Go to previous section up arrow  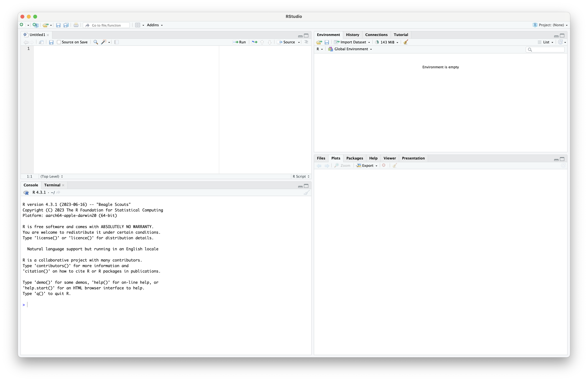point(262,42)
